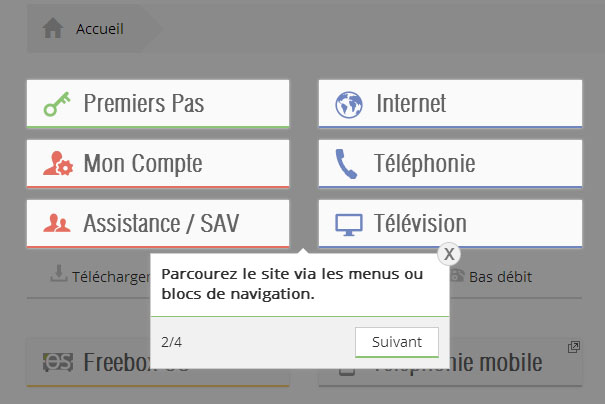Click the Mon Compte user-gear icon

click(58, 163)
